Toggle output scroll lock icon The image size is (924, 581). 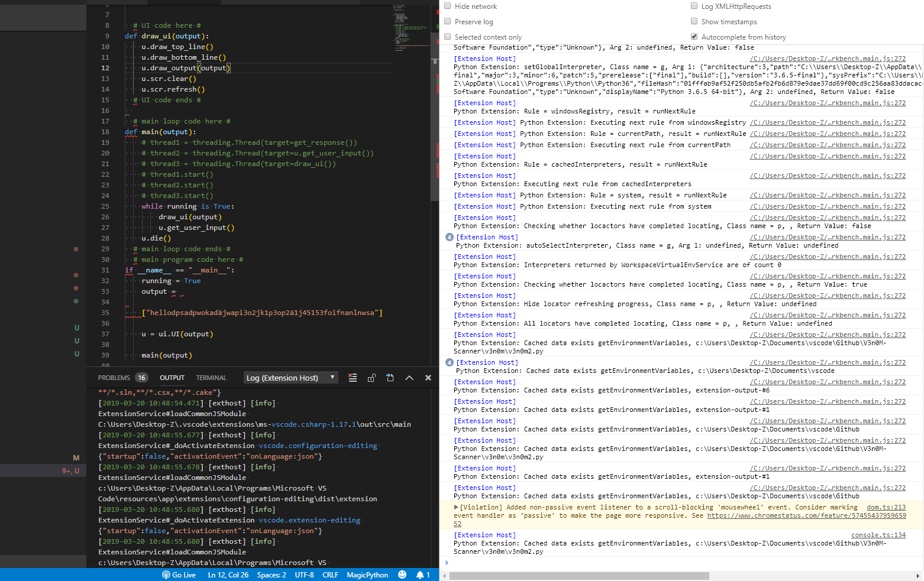pos(371,378)
